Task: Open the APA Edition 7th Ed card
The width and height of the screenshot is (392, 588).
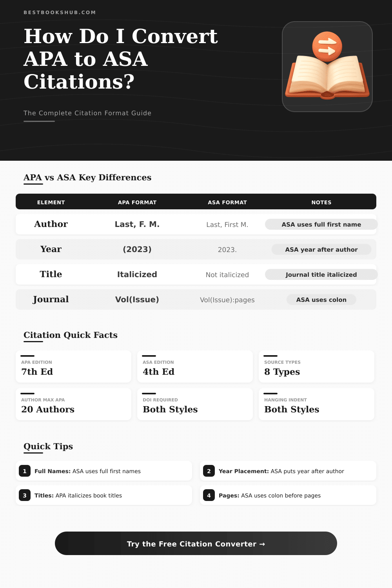Action: 73,367
